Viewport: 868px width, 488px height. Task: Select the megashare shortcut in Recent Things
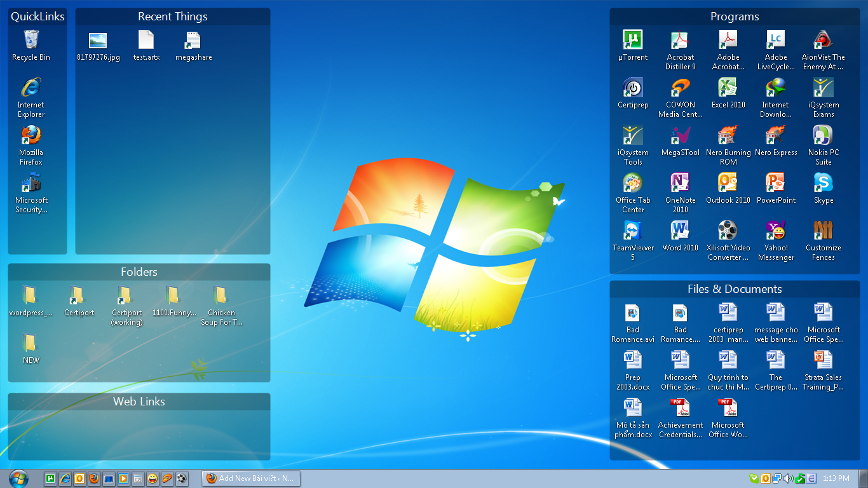coord(193,45)
